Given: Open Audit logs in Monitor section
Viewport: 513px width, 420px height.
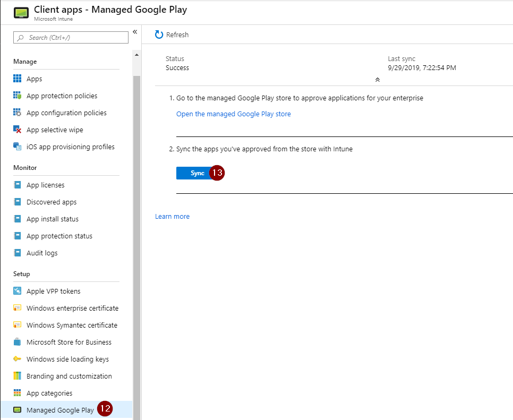Looking at the screenshot, I should point(42,253).
